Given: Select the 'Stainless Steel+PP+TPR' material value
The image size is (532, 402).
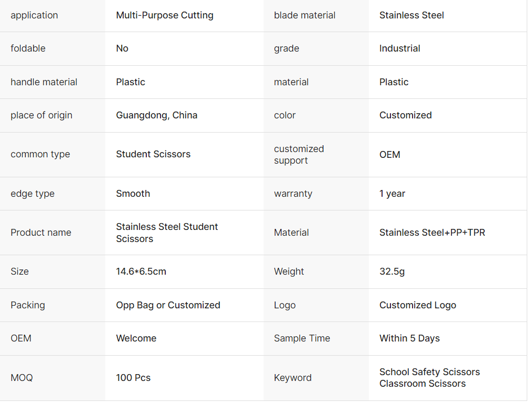Looking at the screenshot, I should click(x=432, y=233).
